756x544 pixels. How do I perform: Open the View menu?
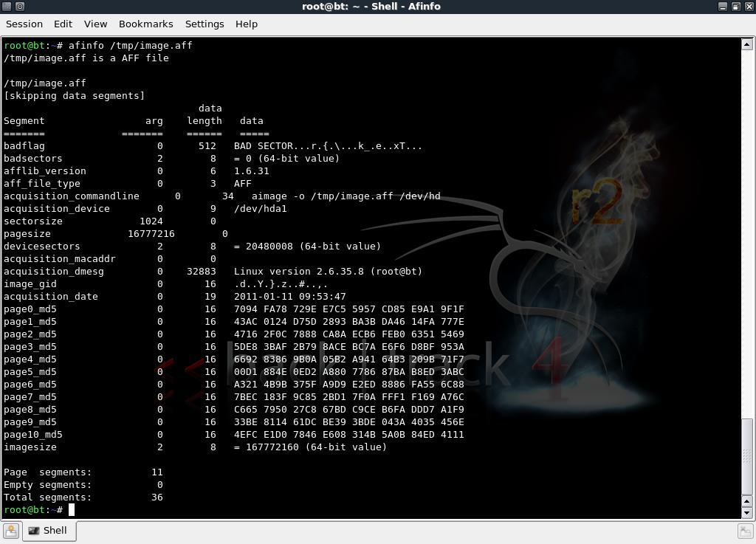click(x=95, y=24)
